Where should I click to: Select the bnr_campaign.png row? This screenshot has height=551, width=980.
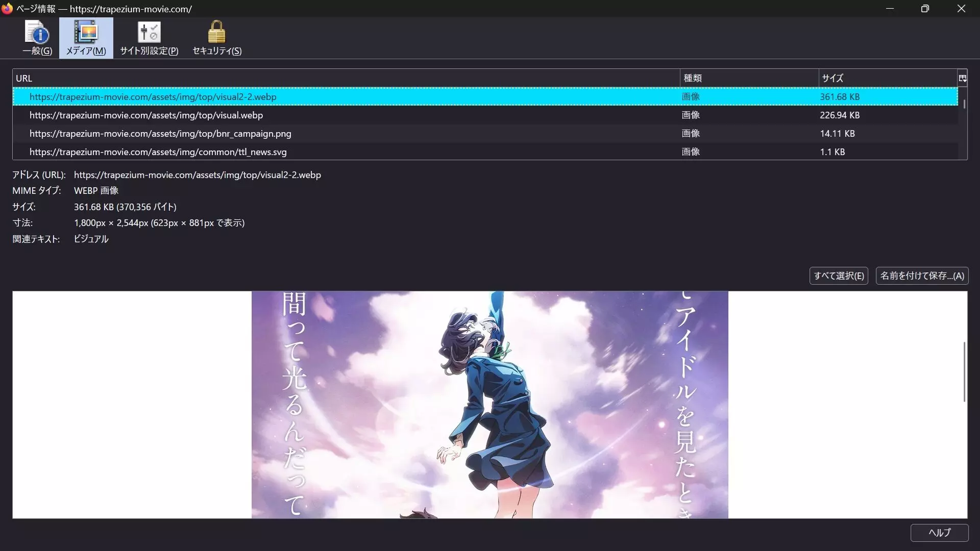[485, 134]
